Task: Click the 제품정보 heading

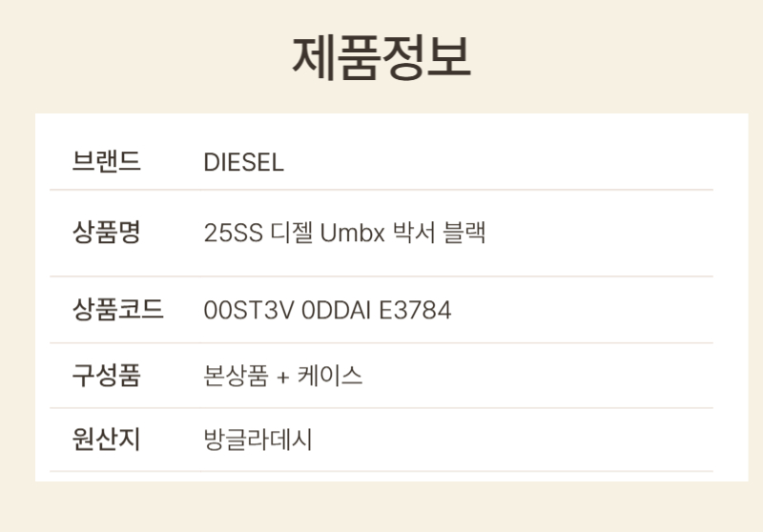Action: click(381, 58)
